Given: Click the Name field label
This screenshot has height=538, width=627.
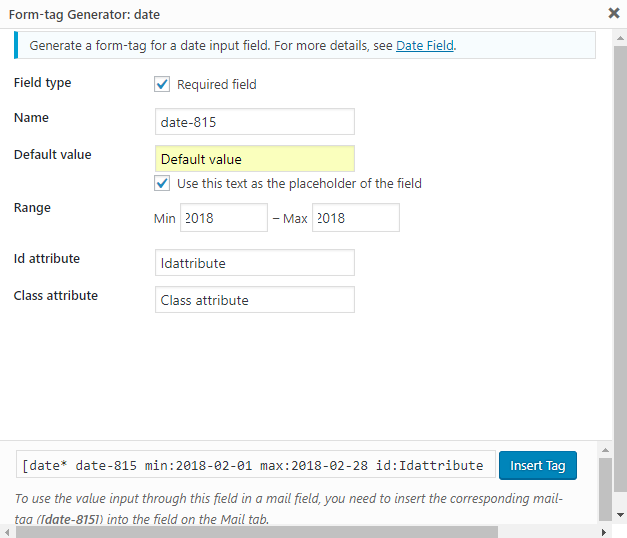Looking at the screenshot, I should pos(31,117).
